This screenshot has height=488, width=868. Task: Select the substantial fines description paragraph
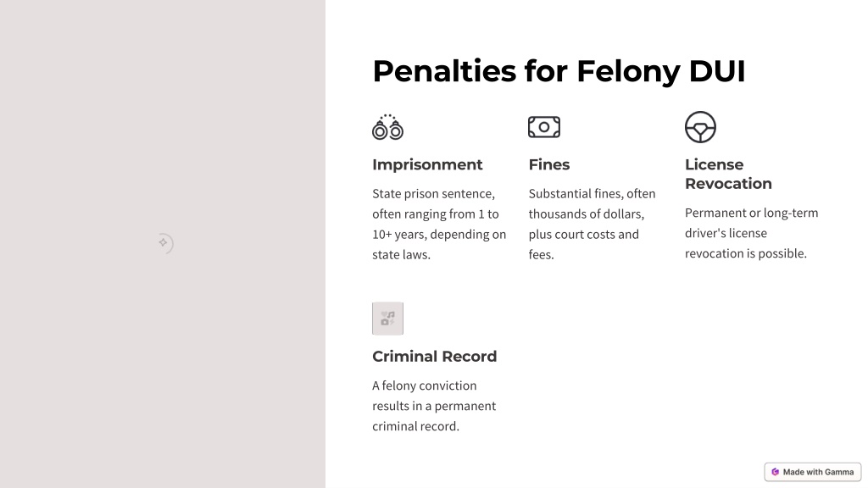coord(592,224)
